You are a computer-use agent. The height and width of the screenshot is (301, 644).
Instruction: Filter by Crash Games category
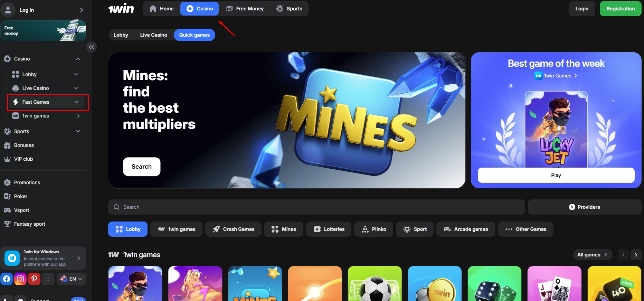coord(234,229)
